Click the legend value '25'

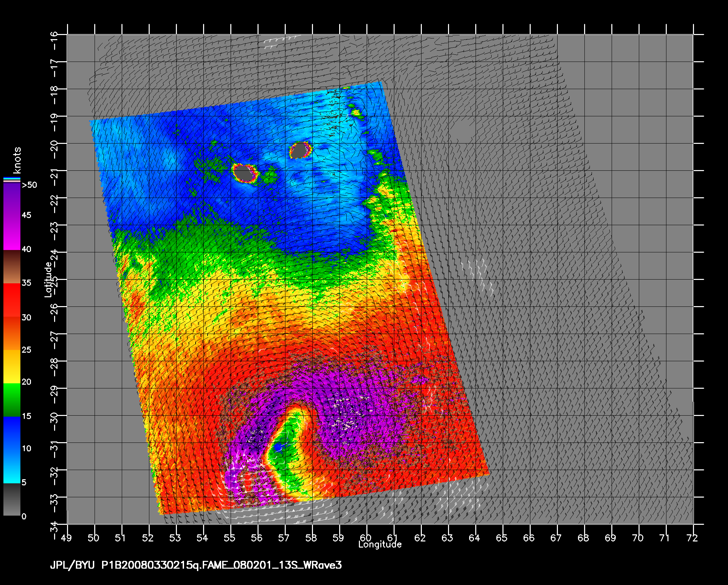pos(27,350)
